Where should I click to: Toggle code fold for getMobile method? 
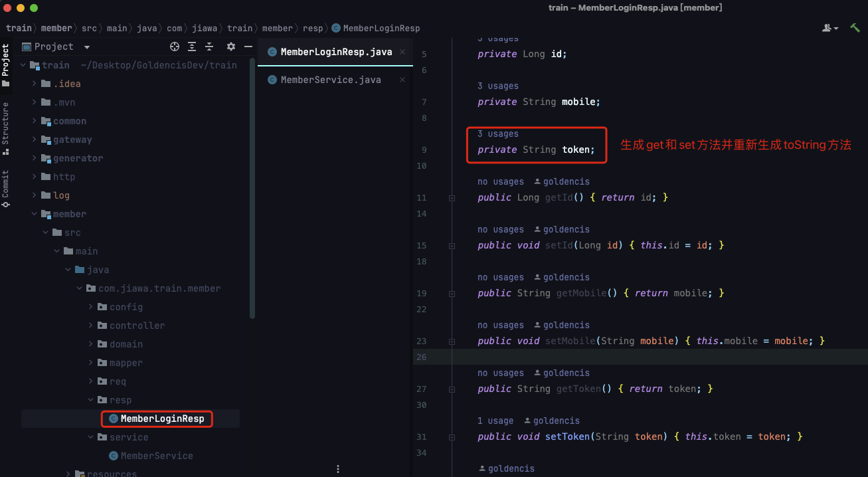tap(452, 294)
